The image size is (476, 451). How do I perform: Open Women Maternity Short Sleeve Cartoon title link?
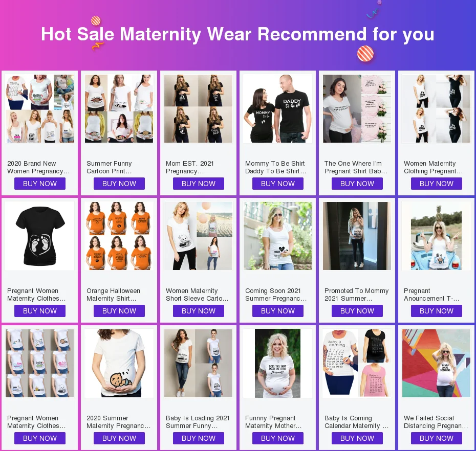click(x=197, y=295)
